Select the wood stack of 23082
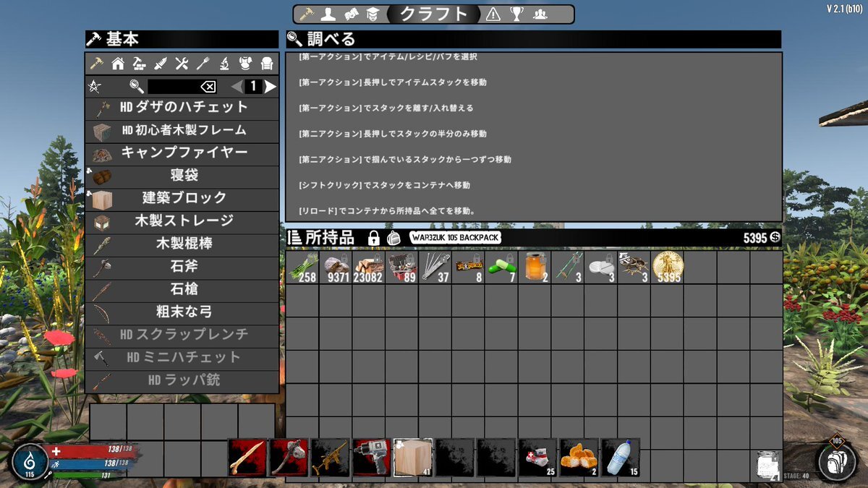868x488 pixels. coord(369,267)
